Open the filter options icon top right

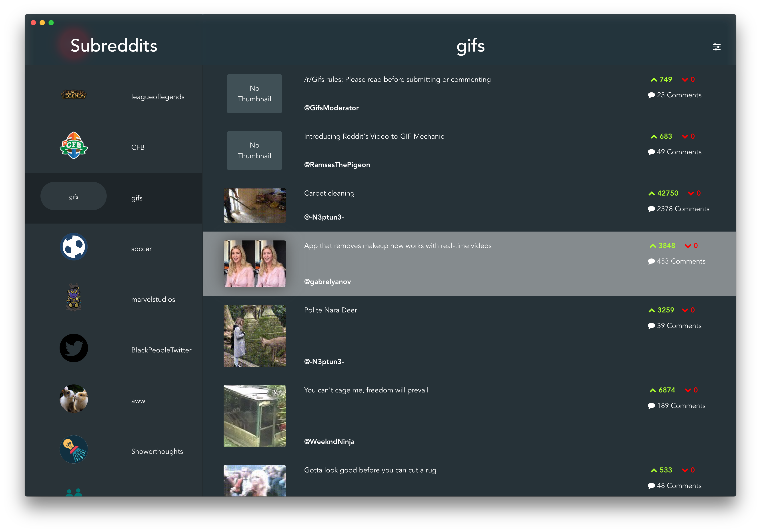717,47
